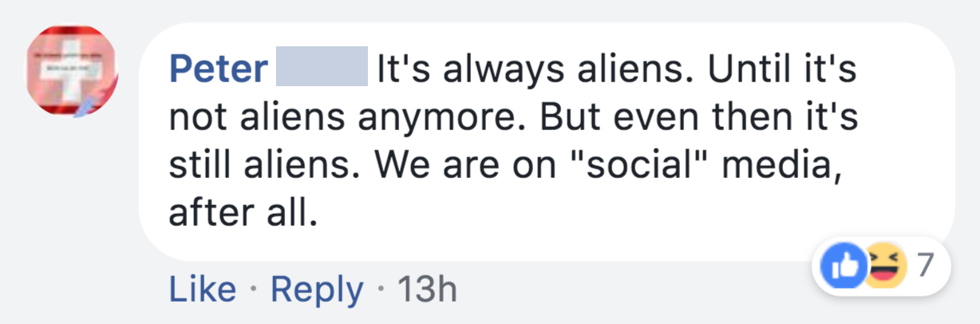Open the 13h timestamp link
This screenshot has width=980, height=324.
pos(426,290)
